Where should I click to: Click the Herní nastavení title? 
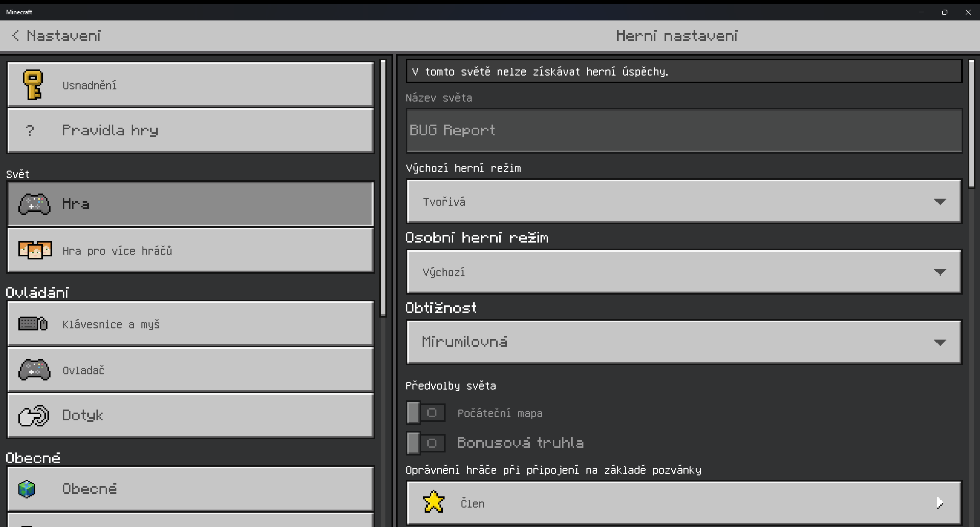click(x=677, y=36)
